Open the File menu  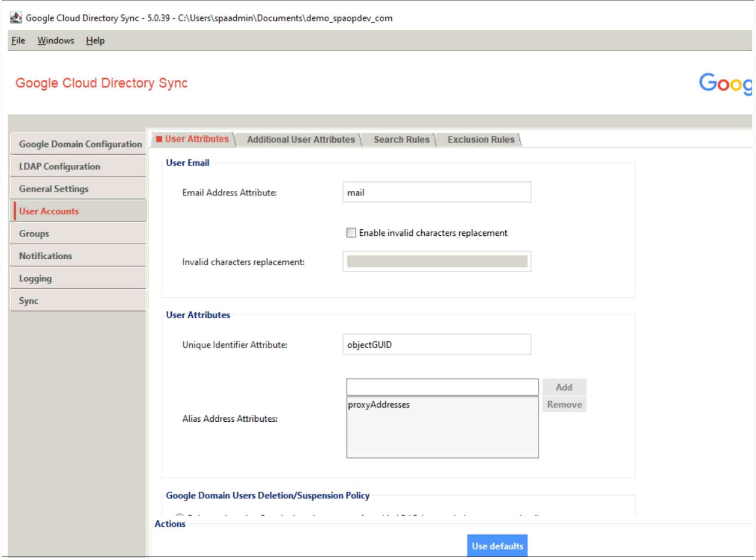tap(18, 41)
